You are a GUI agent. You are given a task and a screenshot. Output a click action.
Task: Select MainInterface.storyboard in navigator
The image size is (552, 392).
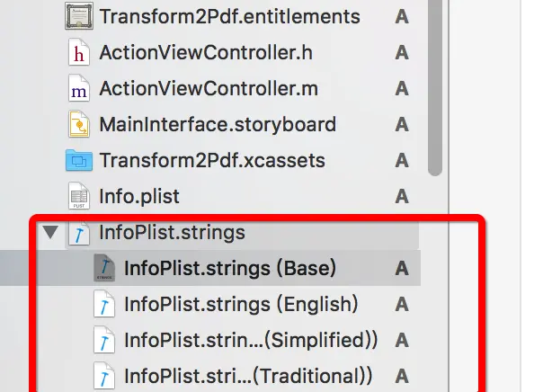pos(218,125)
